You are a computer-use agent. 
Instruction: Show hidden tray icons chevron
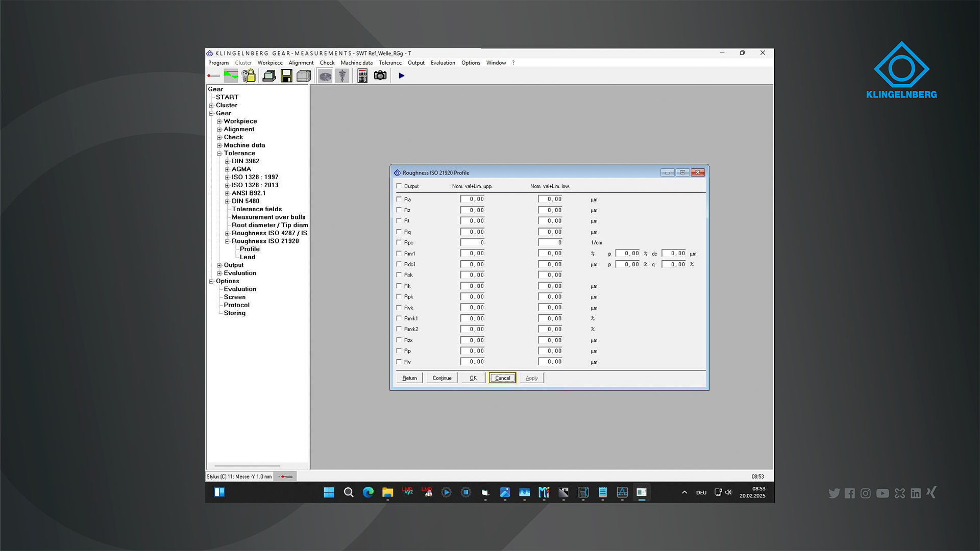[684, 492]
